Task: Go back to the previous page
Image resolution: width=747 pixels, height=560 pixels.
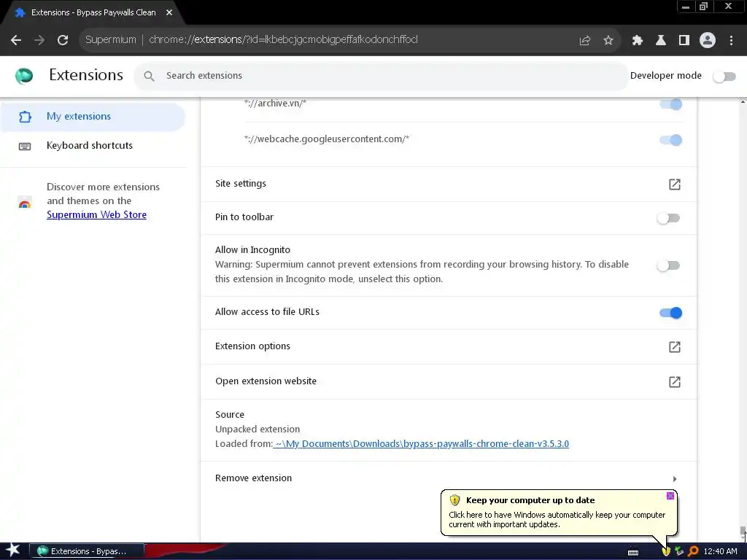Action: [16, 40]
